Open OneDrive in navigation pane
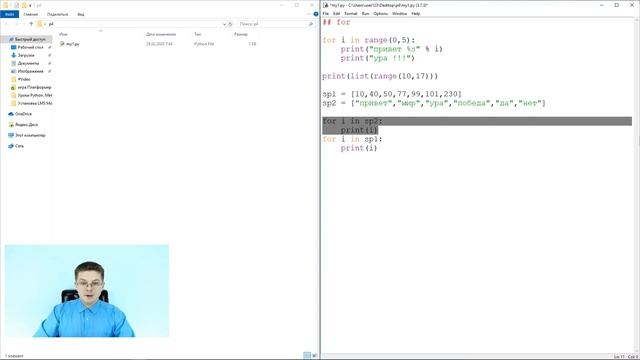The height and width of the screenshot is (360, 640). [x=23, y=114]
